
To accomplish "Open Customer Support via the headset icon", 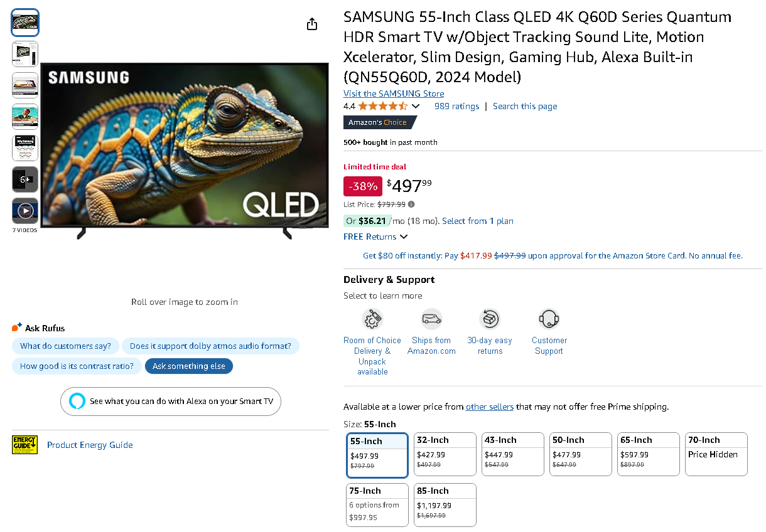I will click(x=549, y=319).
